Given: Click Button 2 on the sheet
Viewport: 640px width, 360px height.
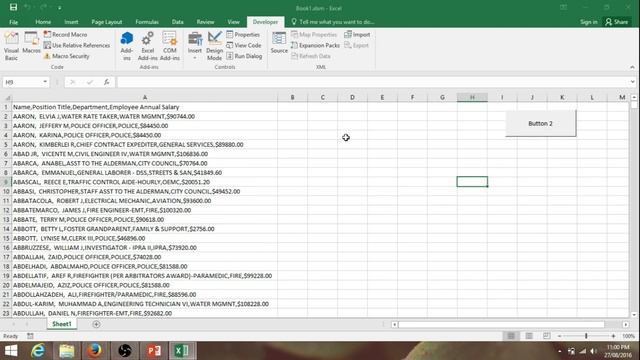Looking at the screenshot, I should click(540, 123).
